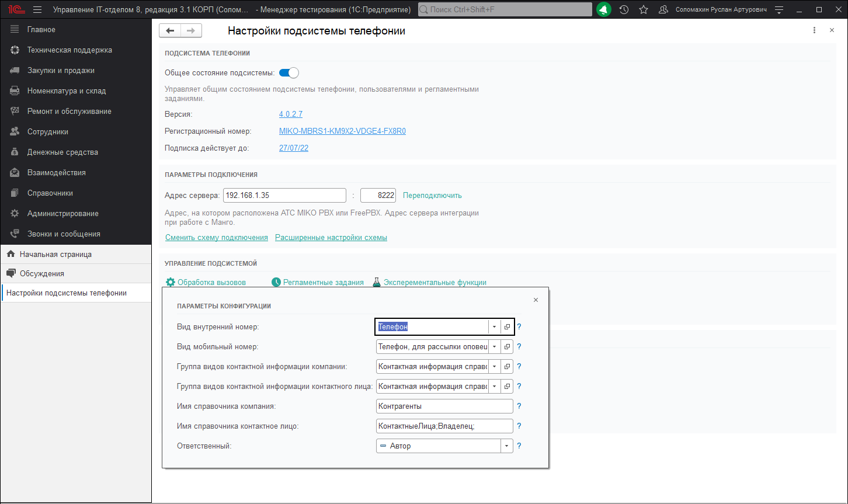This screenshot has height=504, width=848.
Task: Expand the Вид внутренний номер dropdown
Action: [x=494, y=327]
